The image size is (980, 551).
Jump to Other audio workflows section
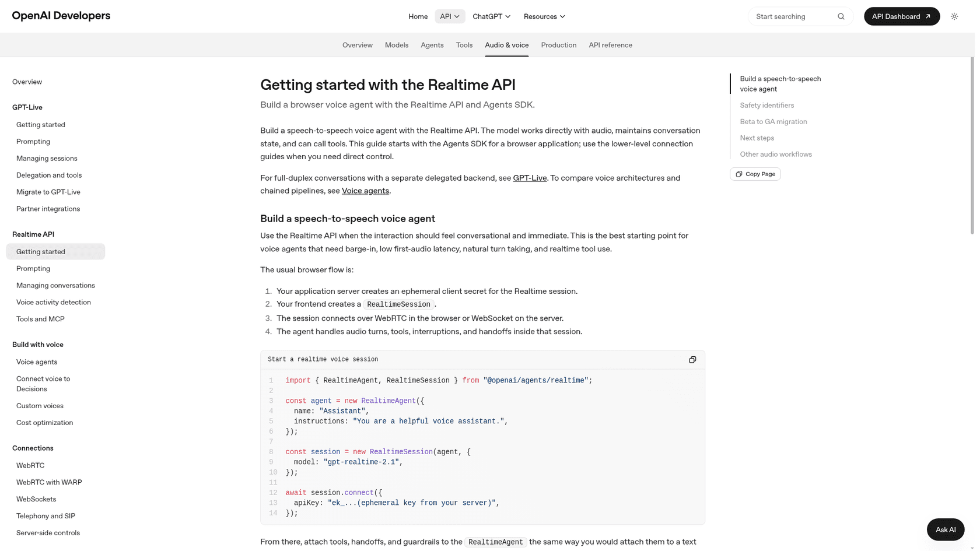coord(776,155)
